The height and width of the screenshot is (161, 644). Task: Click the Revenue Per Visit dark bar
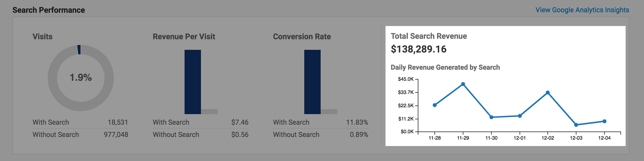193,82
